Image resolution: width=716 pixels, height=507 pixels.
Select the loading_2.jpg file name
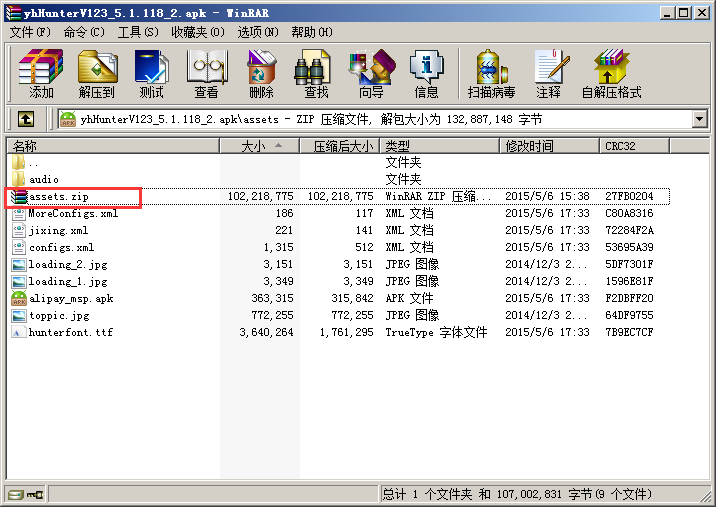68,265
